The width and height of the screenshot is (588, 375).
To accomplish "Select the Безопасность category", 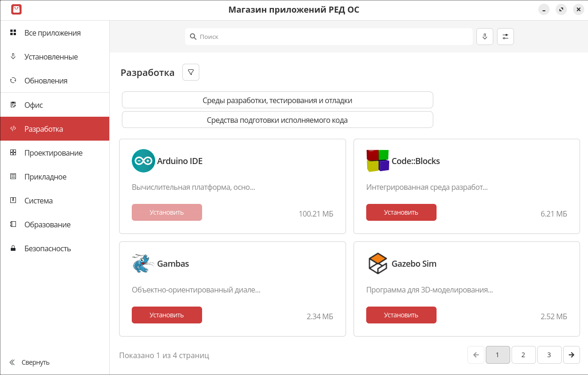I will coord(47,248).
